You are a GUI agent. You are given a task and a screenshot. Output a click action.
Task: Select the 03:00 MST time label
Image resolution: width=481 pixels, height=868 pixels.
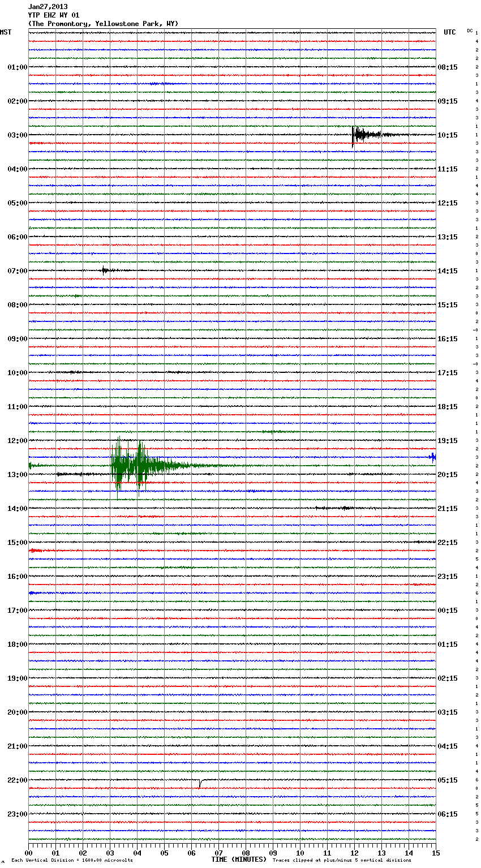[17, 135]
